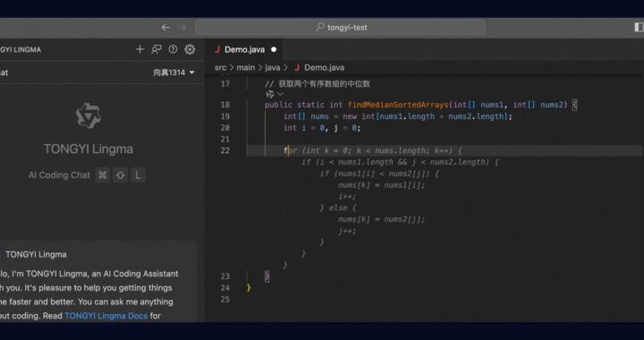
Task: Click the Java file icon in breadcrumb
Action: [x=297, y=68]
